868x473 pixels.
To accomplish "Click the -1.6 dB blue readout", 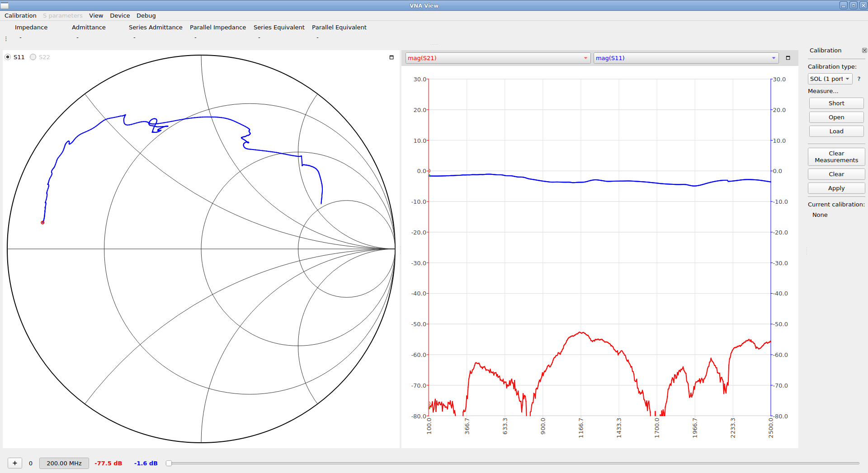I will pyautogui.click(x=146, y=463).
